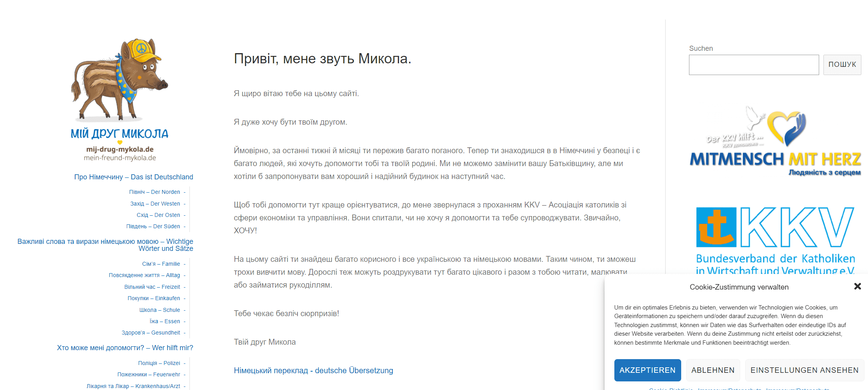Viewport: 868px width, 390px height.
Task: Click AKZEPTIEREN to accept cookies
Action: [647, 370]
